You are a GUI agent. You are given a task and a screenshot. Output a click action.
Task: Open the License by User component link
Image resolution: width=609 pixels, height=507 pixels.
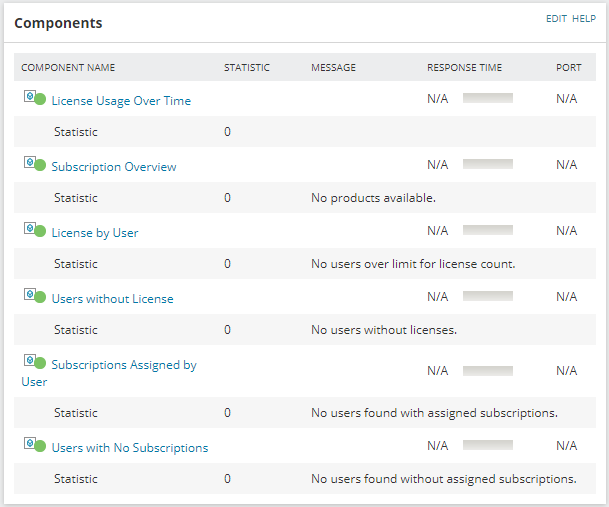click(95, 233)
